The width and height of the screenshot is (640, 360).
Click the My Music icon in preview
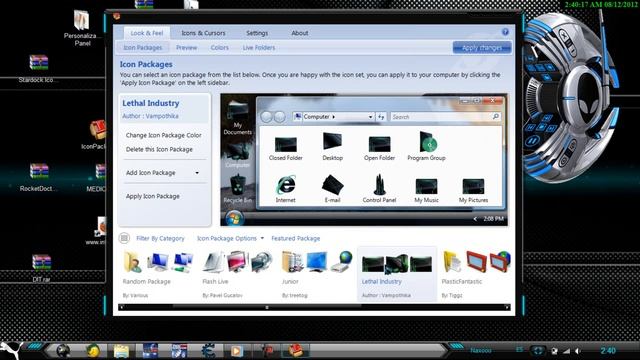tap(426, 191)
